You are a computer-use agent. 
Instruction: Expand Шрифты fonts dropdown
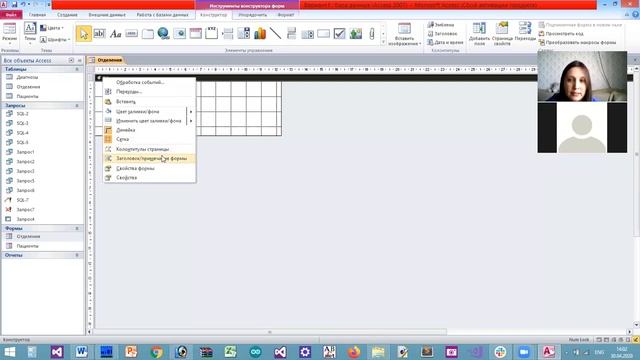coord(55,40)
